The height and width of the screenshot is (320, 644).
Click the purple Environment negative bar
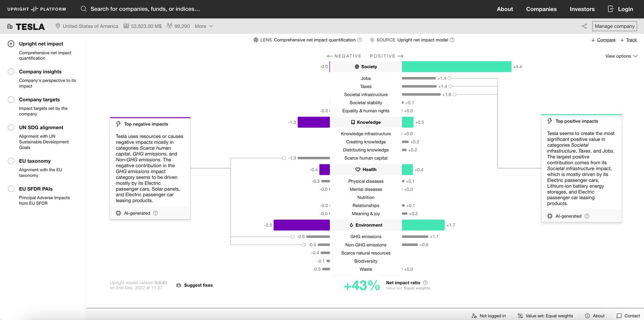[301, 225]
